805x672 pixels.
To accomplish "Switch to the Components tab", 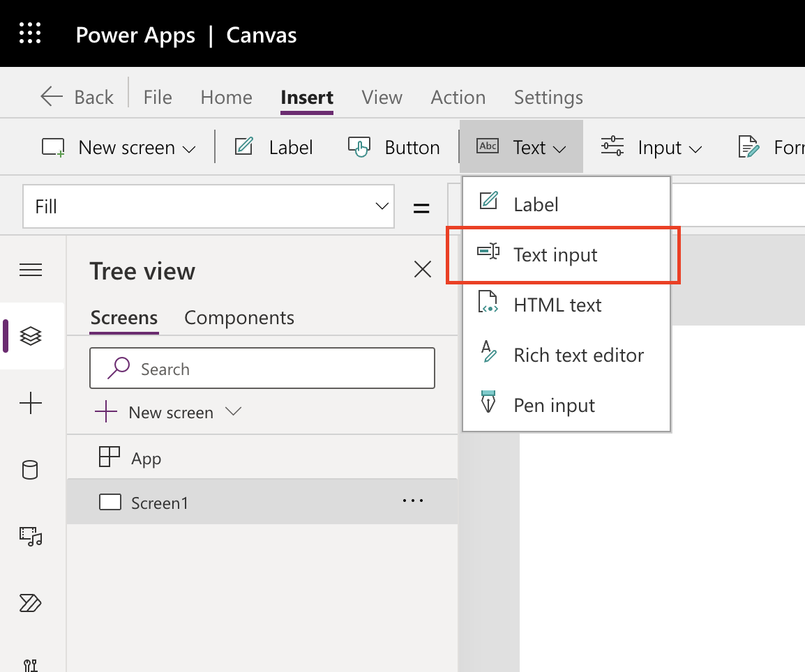I will [x=239, y=317].
